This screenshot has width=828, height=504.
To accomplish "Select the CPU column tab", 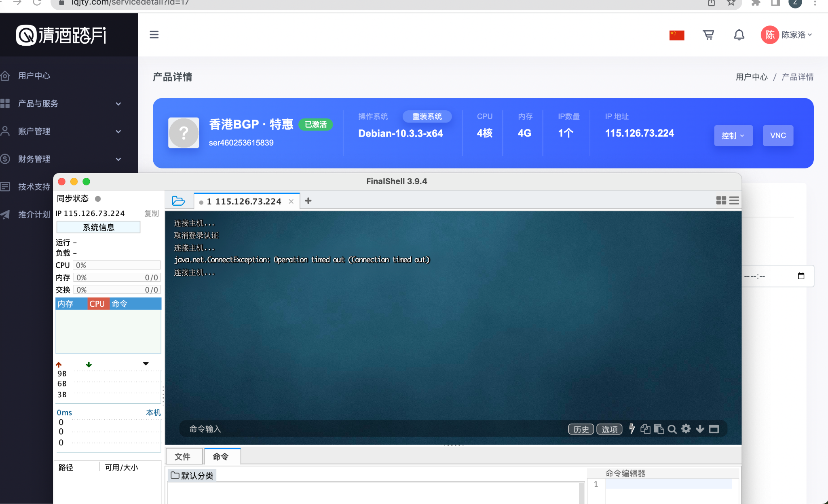I will tap(97, 304).
